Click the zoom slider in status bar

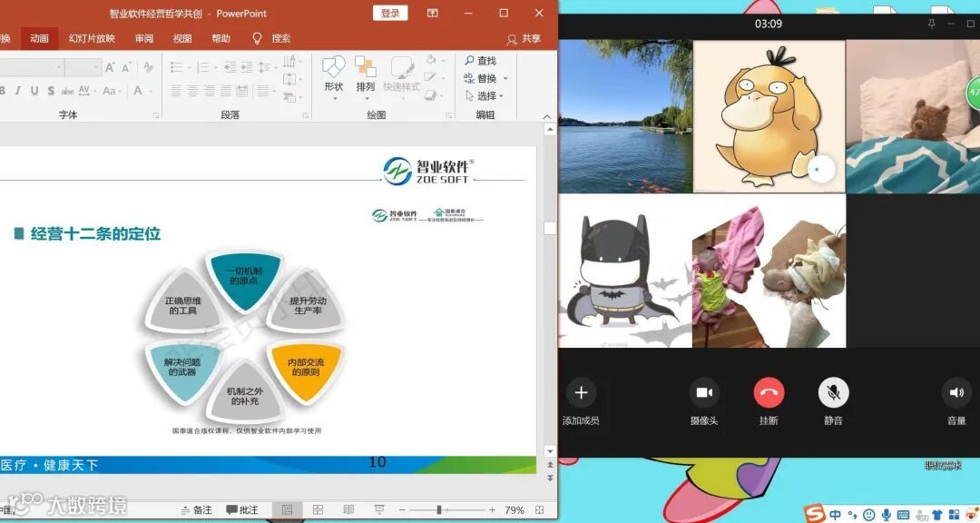click(x=446, y=510)
